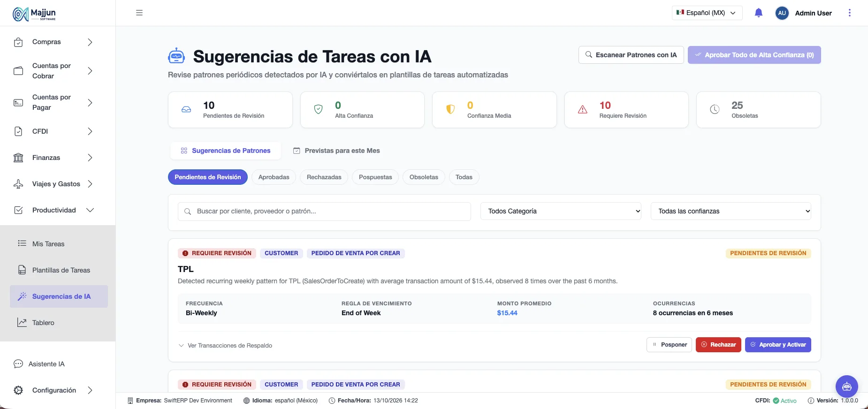Open the Todas las confianzas dropdown
Screen dimensions: 868x409
(731, 211)
